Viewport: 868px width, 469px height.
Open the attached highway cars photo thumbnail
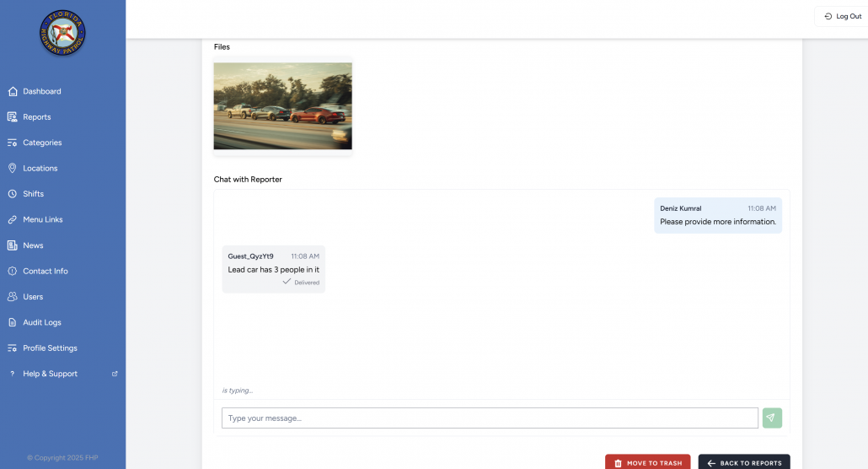point(282,106)
